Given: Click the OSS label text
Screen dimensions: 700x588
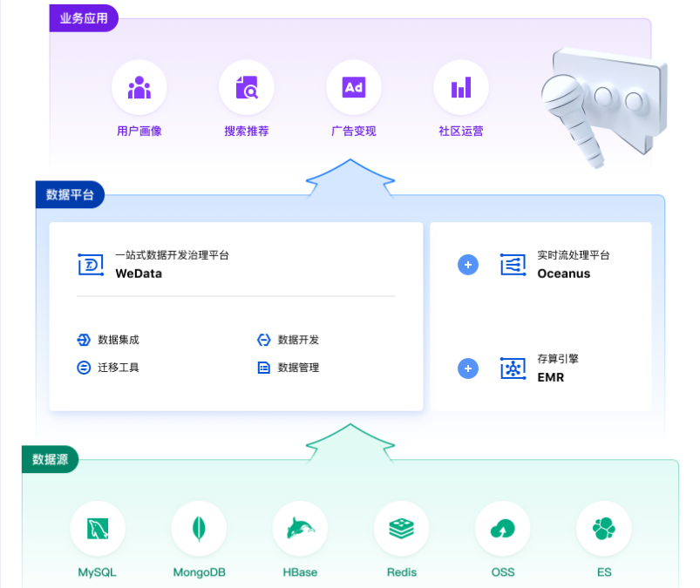Looking at the screenshot, I should (x=503, y=572).
